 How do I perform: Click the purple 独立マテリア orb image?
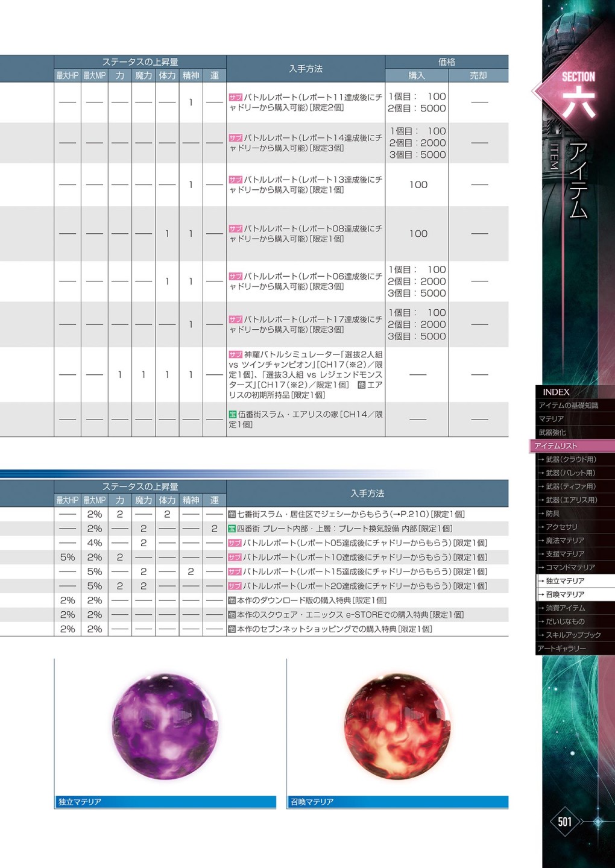[165, 726]
